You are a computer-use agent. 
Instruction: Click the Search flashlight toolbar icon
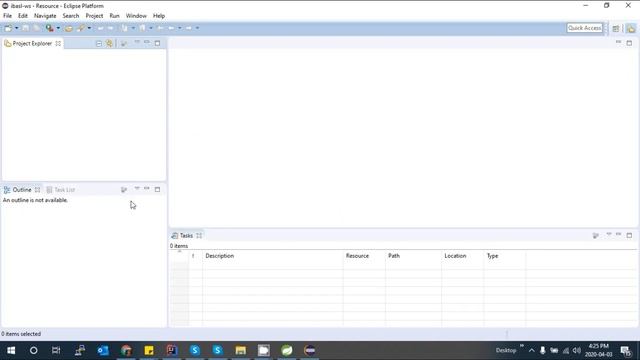click(x=81, y=28)
